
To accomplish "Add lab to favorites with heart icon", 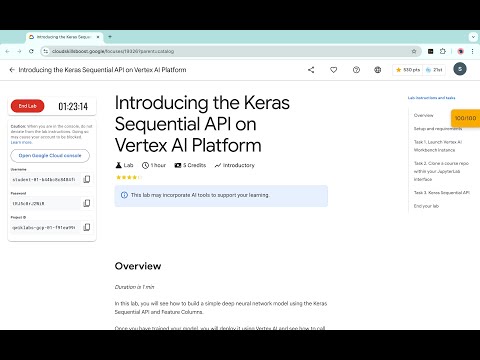I will pyautogui.click(x=333, y=70).
